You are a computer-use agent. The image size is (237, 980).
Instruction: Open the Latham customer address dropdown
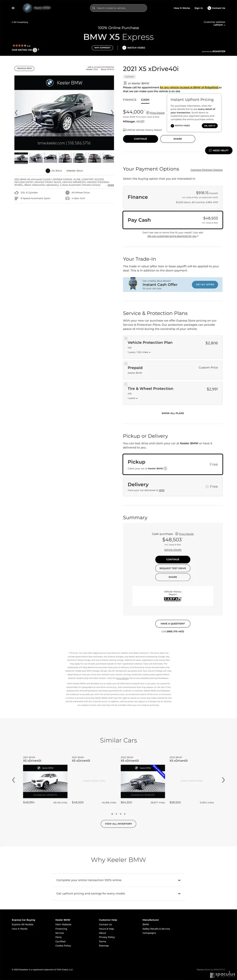[x=219, y=25]
